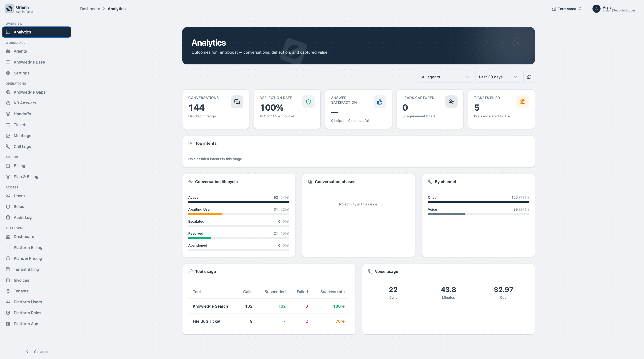The image size is (644, 359).
Task: Click the 144 conversations count
Action: (x=196, y=108)
